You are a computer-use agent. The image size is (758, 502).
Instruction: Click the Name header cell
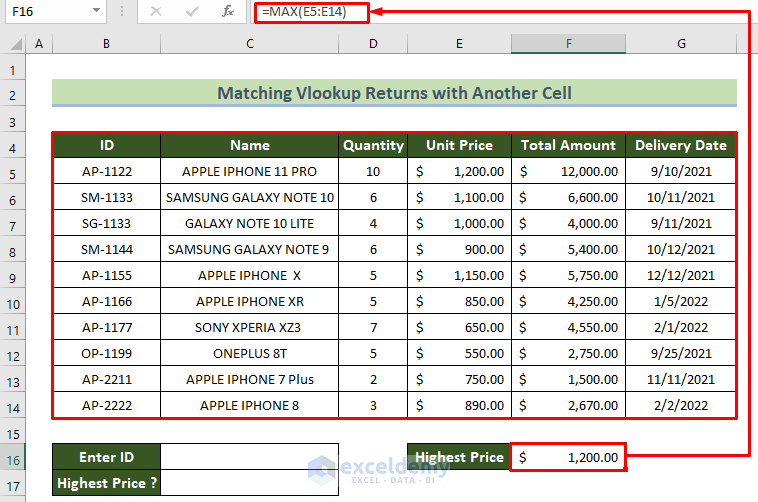tap(249, 145)
